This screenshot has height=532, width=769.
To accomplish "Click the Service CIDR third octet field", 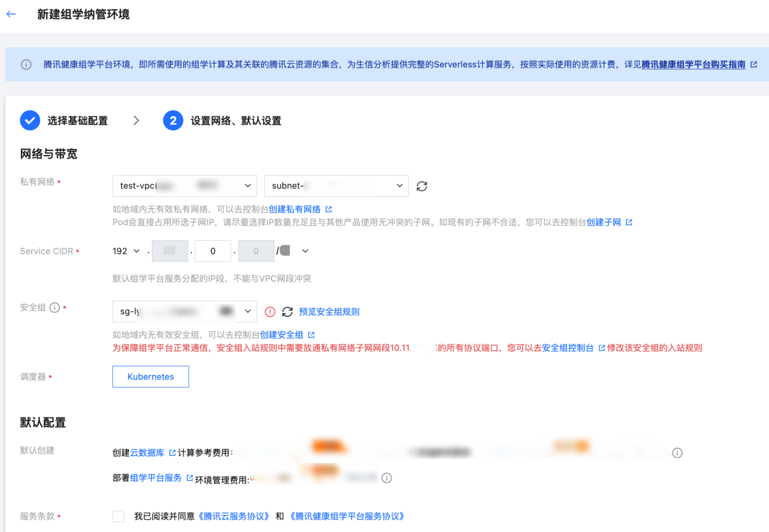I will coord(213,251).
